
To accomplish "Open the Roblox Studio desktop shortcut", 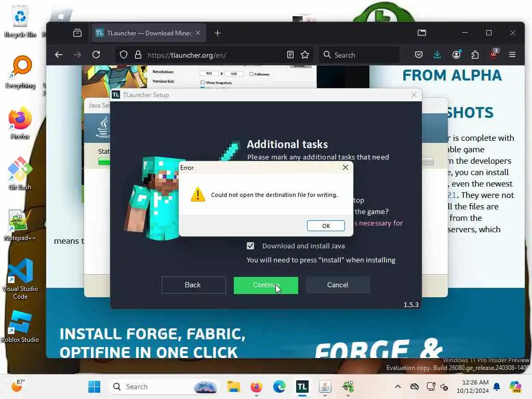I will click(20, 326).
